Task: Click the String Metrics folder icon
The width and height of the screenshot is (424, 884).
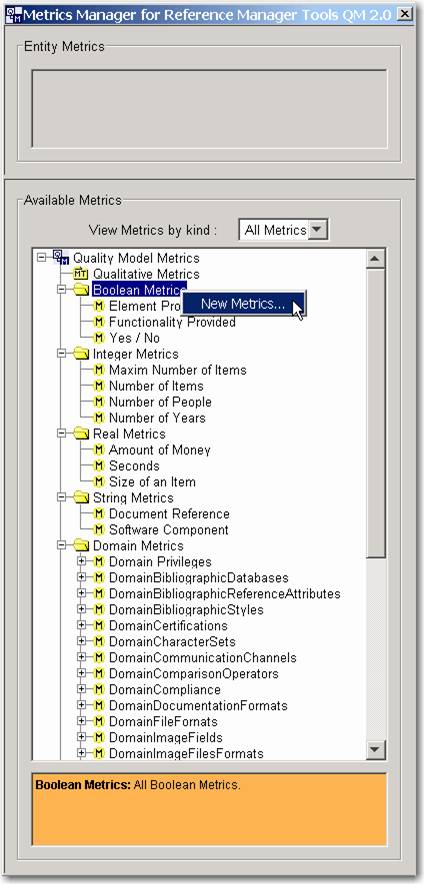Action: coord(82,498)
